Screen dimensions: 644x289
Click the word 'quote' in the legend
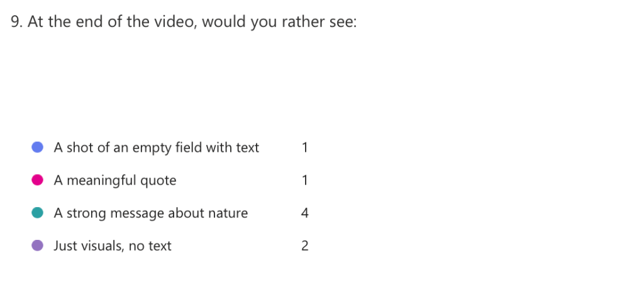pyautogui.click(x=158, y=181)
